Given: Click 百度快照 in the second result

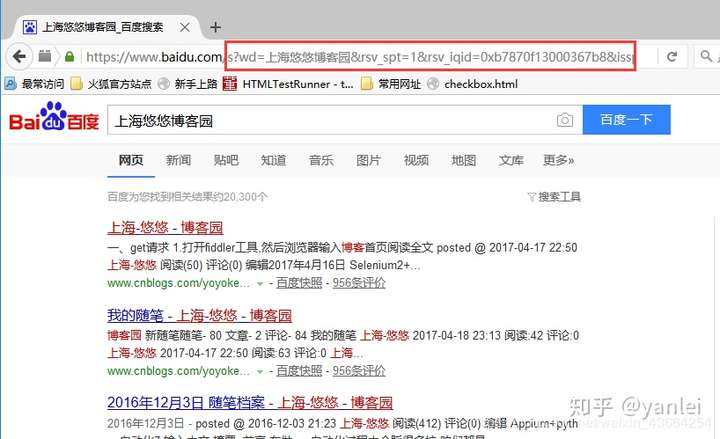Looking at the screenshot, I should (299, 371).
